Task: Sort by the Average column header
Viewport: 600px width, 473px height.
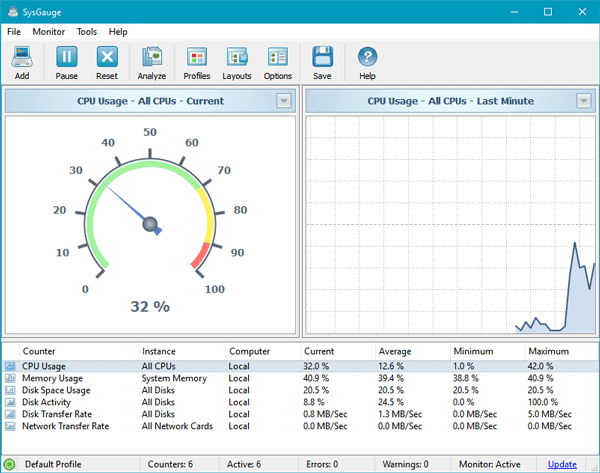Action: click(412, 351)
